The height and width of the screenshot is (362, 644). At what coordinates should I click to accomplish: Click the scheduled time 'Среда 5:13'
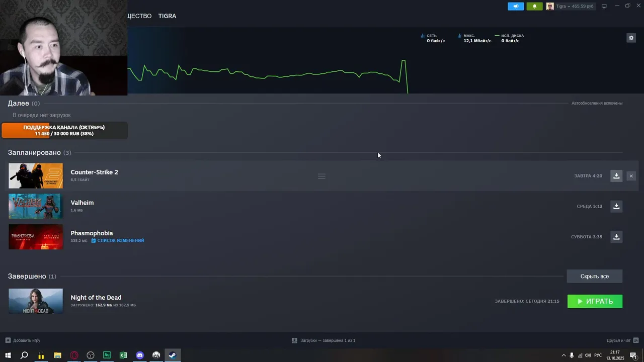tap(589, 207)
